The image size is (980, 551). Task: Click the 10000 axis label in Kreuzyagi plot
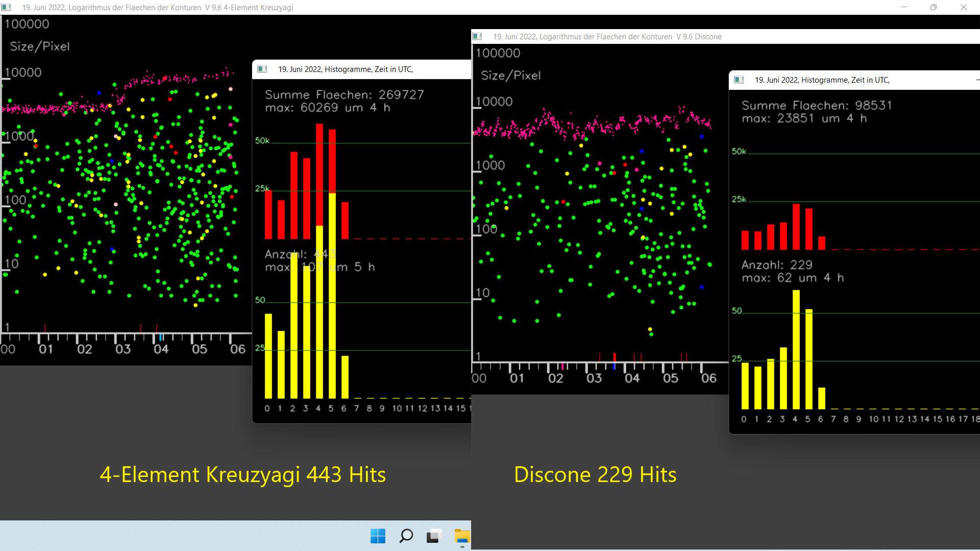[23, 72]
